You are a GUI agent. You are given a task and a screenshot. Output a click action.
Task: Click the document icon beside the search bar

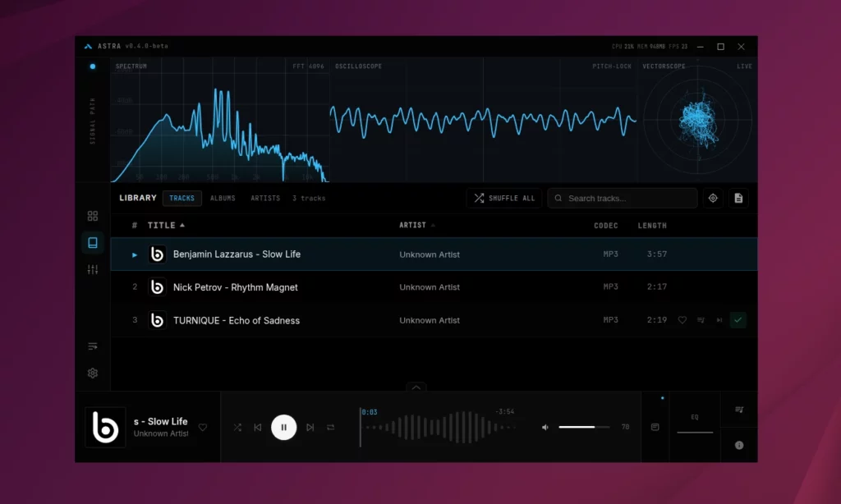738,198
